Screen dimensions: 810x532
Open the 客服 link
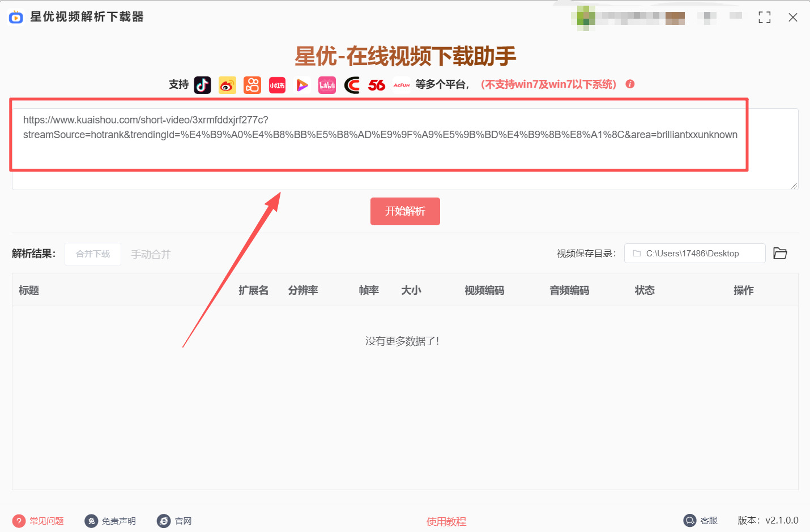tap(709, 520)
